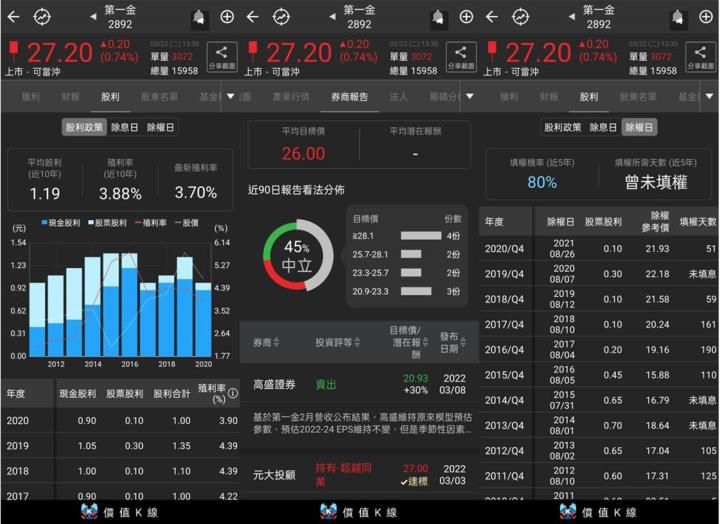Image resolution: width=720 pixels, height=524 pixels.
Task: Tap the 2020 bar in dividend chart
Action: tap(203, 319)
